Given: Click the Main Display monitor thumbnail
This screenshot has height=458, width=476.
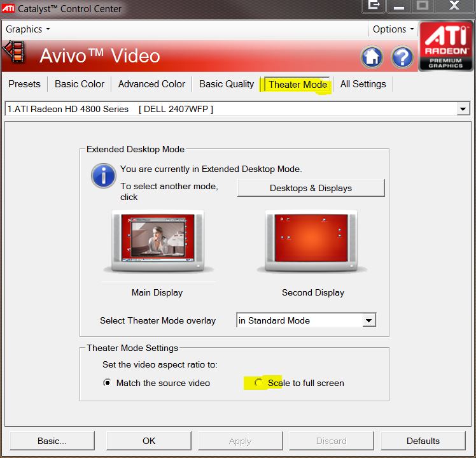Looking at the screenshot, I should tap(158, 241).
